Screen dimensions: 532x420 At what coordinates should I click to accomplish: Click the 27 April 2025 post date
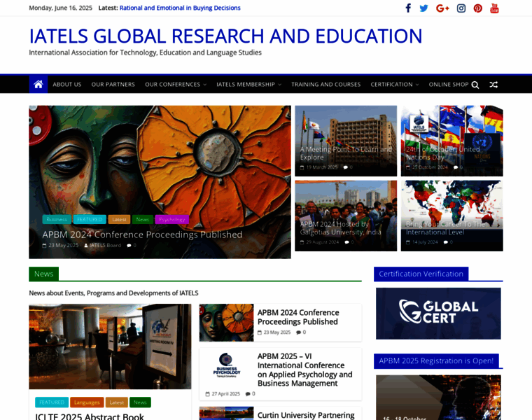point(225,394)
